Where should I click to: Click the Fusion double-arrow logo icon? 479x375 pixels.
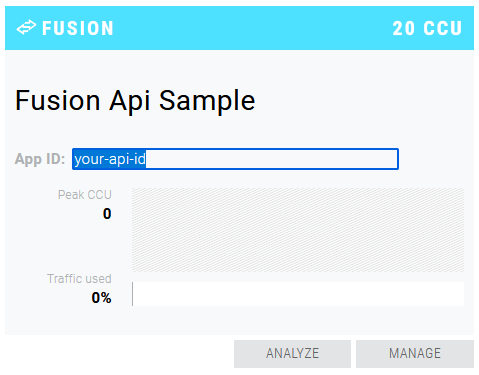pyautogui.click(x=26, y=28)
